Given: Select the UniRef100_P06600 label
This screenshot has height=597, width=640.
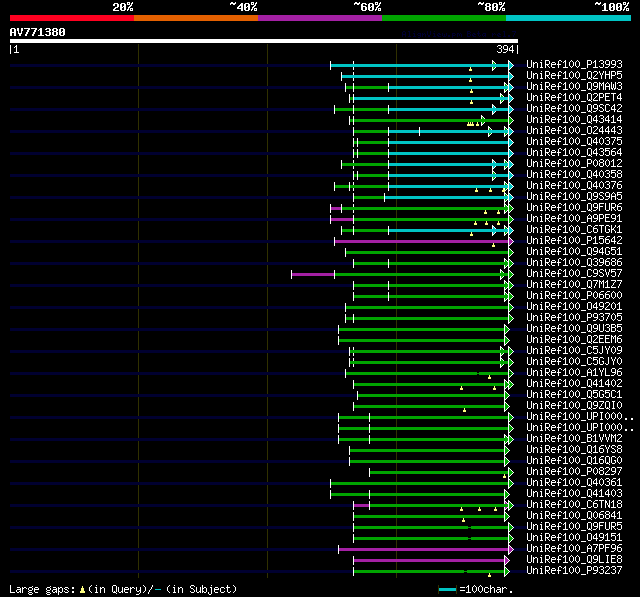Looking at the screenshot, I should click(x=574, y=296).
